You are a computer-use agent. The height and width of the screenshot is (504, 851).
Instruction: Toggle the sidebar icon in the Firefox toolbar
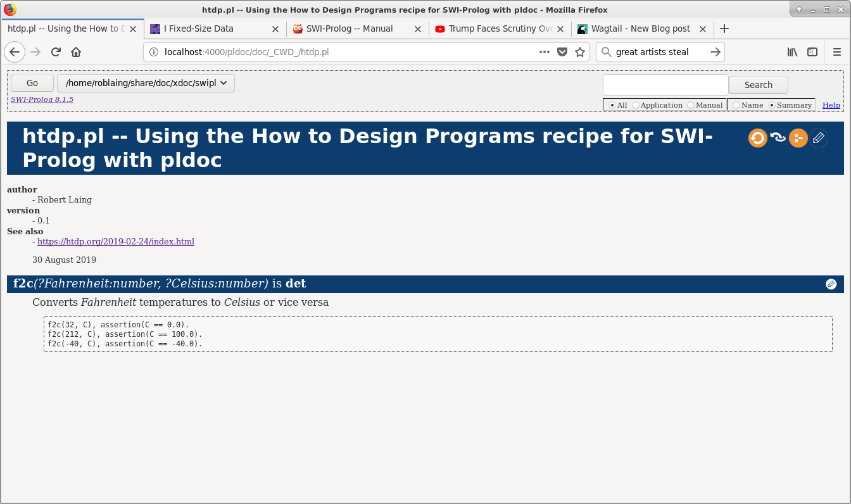[812, 52]
